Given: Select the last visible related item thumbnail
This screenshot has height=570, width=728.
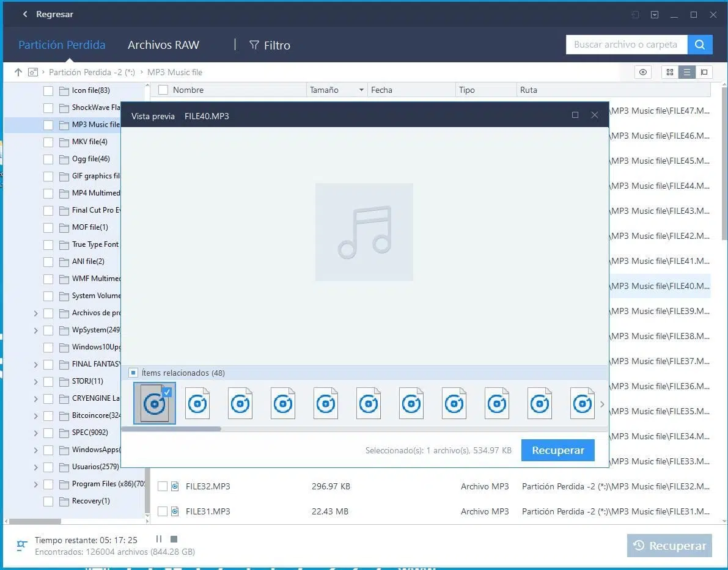Looking at the screenshot, I should click(x=582, y=403).
